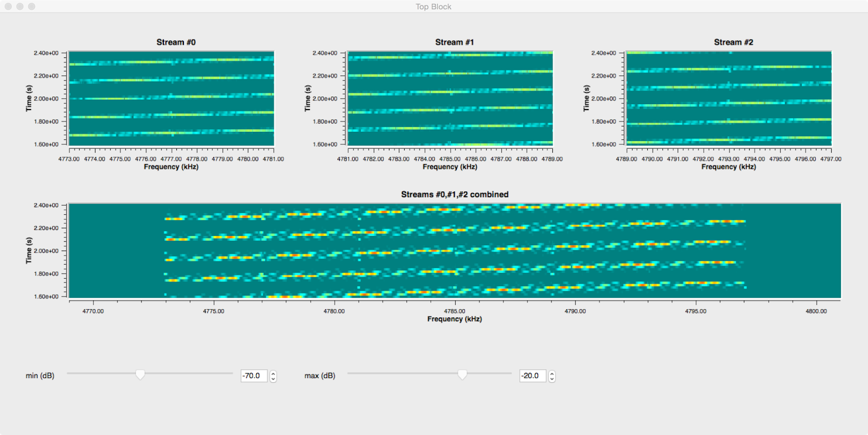Click the 4795.00 tick label on the combined plot

click(695, 311)
